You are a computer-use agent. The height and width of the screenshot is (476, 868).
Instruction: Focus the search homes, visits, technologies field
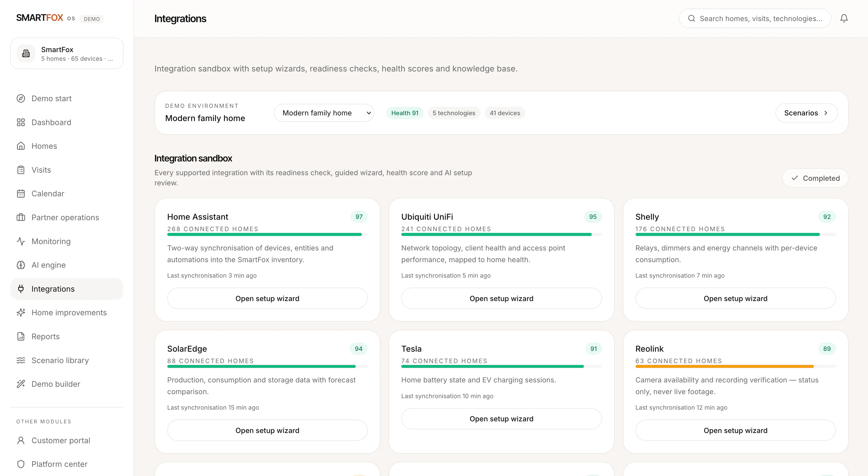[755, 19]
